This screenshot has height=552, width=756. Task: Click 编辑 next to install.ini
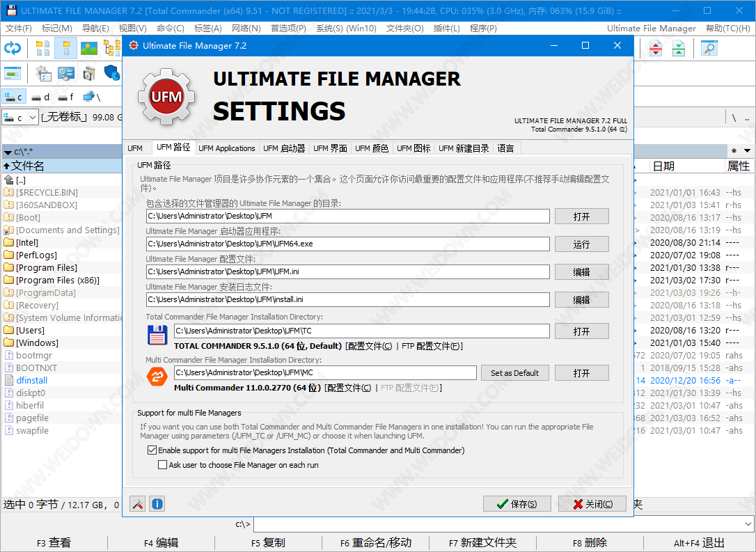coord(581,300)
